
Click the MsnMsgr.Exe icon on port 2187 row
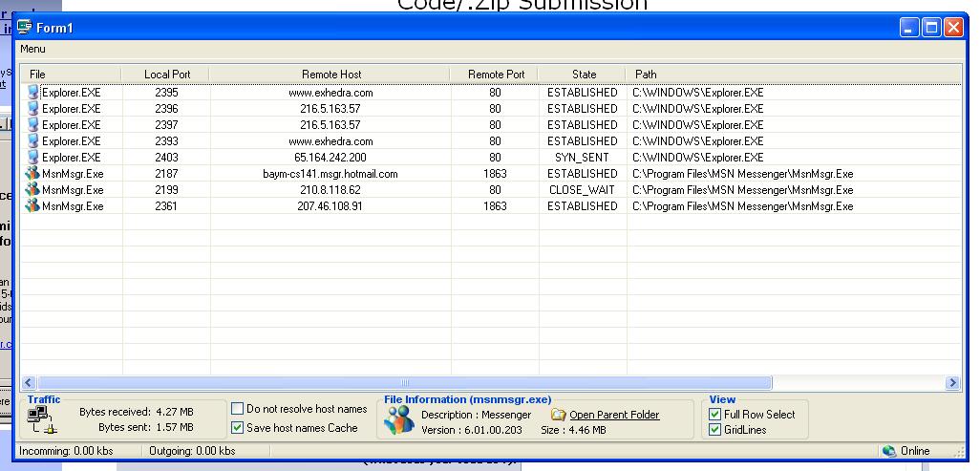click(x=33, y=174)
